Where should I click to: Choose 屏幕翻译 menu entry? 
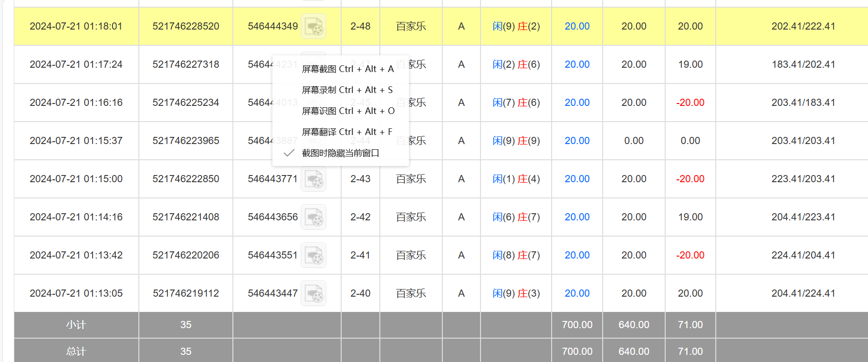click(x=347, y=132)
